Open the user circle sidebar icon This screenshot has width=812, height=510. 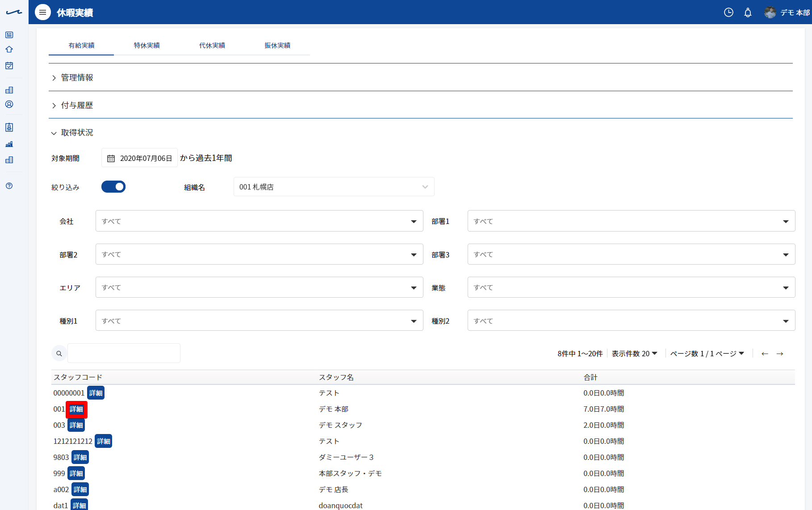9,104
